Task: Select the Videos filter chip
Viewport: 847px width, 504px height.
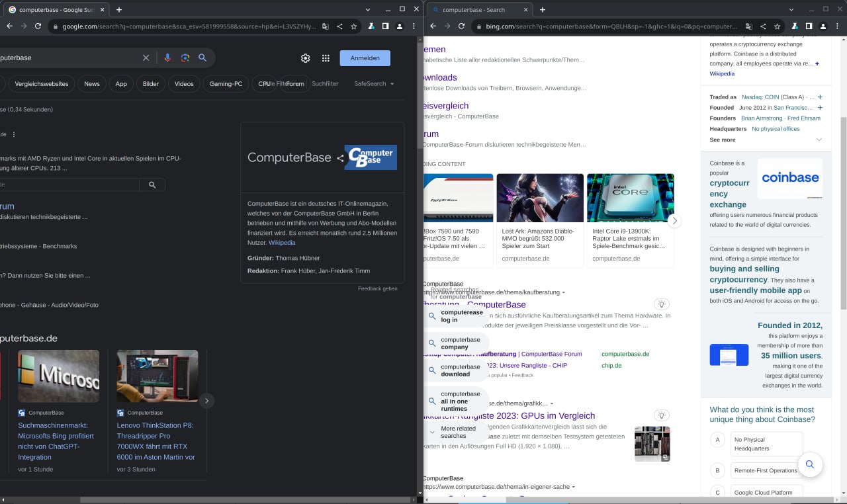Action: click(x=184, y=84)
